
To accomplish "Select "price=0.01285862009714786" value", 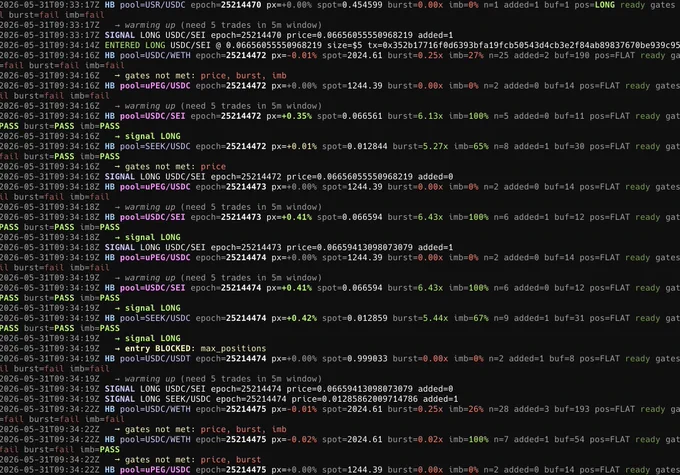I will pos(354,399).
